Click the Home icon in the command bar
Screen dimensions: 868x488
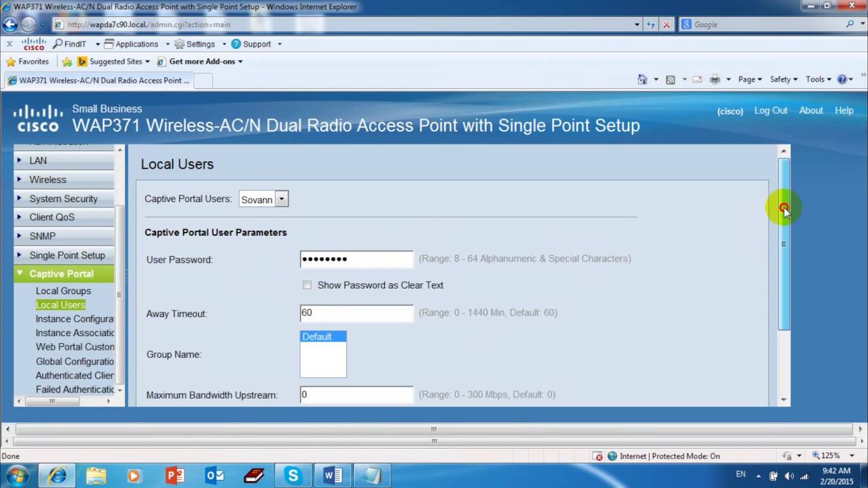click(642, 79)
